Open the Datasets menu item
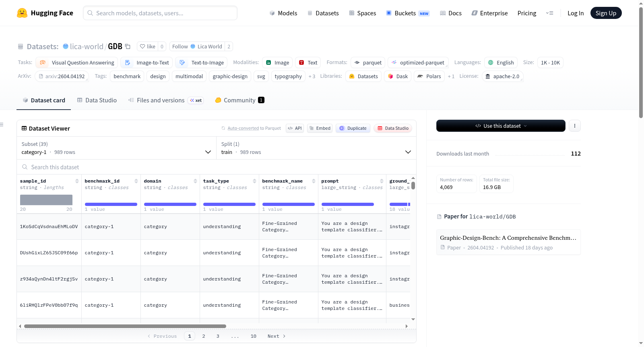 click(323, 13)
